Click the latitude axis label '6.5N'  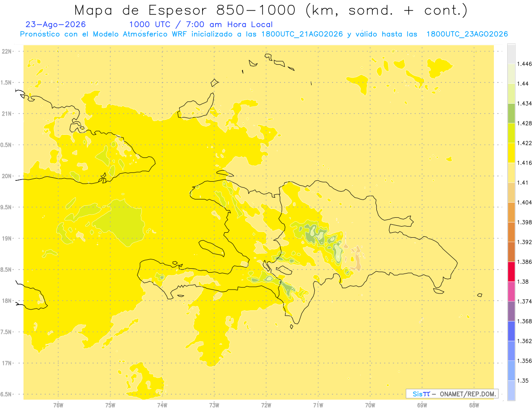(x=7, y=394)
